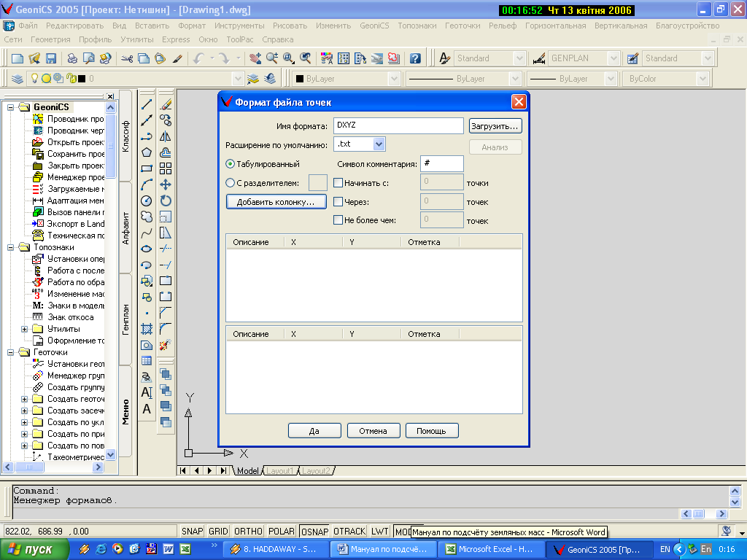Select the Hatch draw tool
The image size is (747, 560).
[147, 329]
